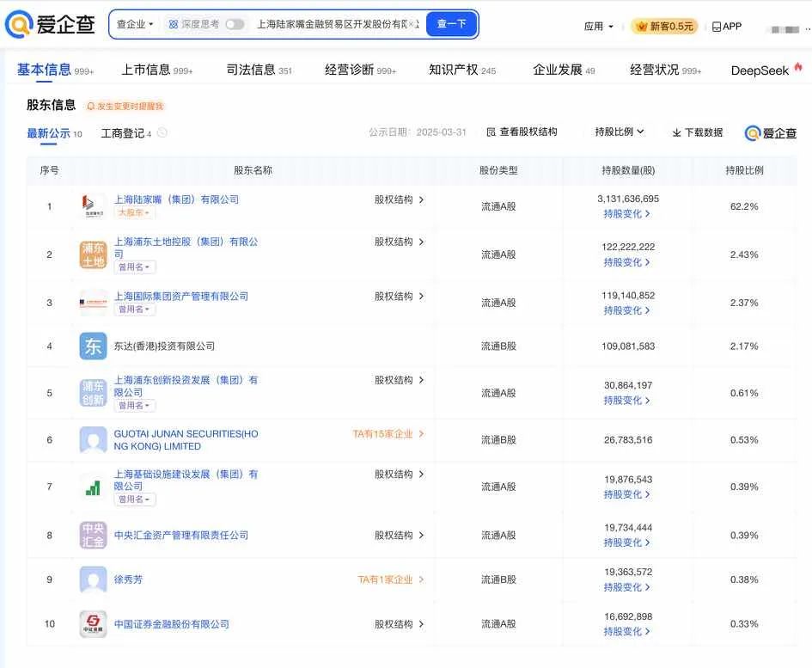View 持股变化 for 119,140,852 shares
812x668 pixels.
[x=626, y=310]
